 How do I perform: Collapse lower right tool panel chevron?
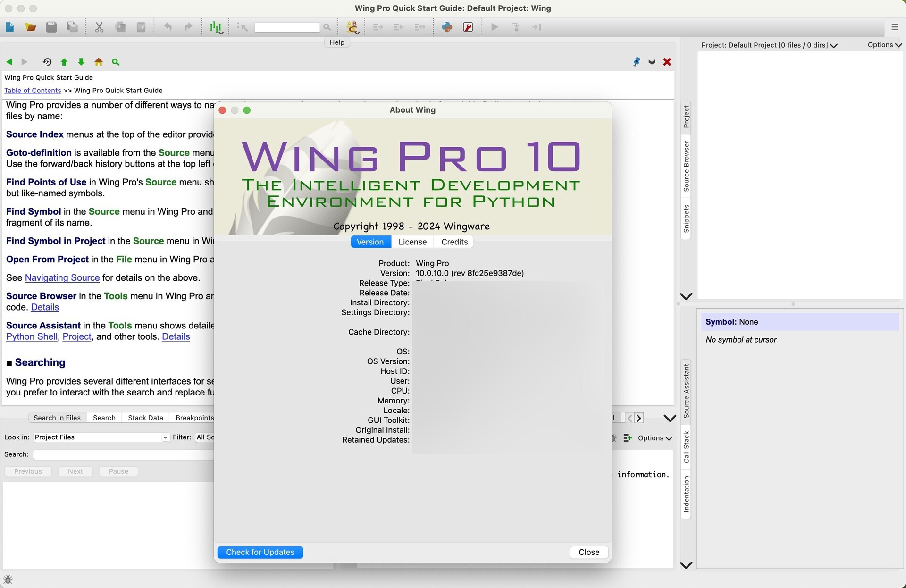[686, 565]
